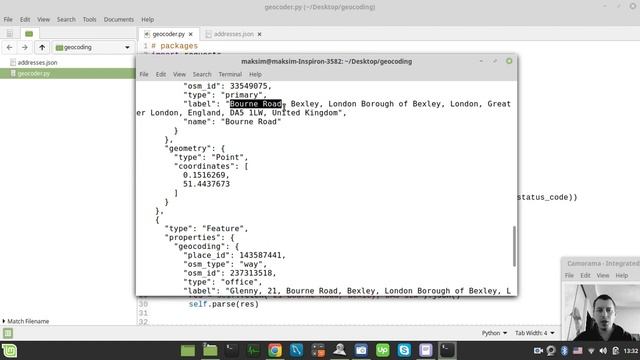The image size is (640, 360).
Task: Open the Python language selector in status bar
Action: (x=494, y=333)
